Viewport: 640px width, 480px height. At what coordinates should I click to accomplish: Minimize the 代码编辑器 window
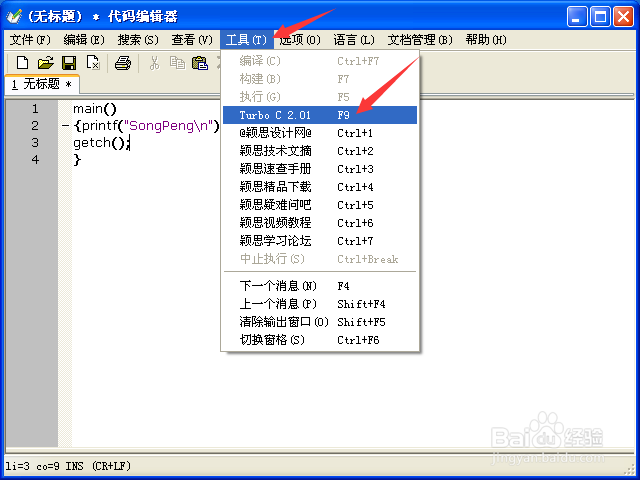coord(577,17)
